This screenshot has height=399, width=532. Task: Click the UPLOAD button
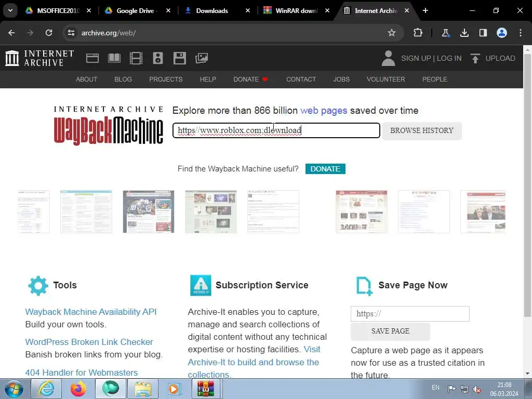pos(493,58)
